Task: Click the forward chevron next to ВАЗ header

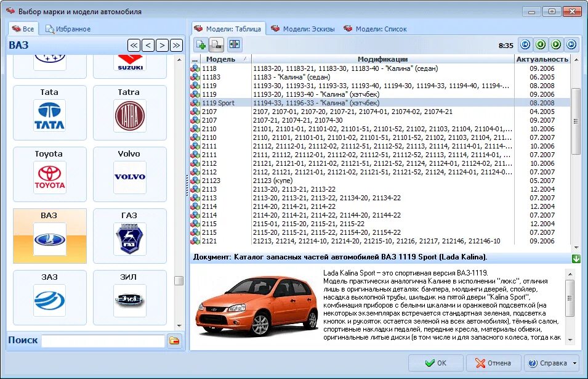Action: pos(162,45)
